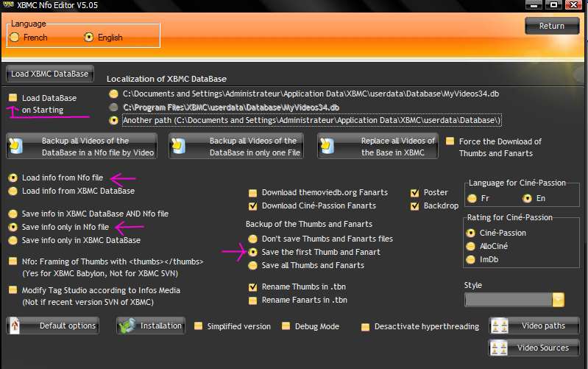This screenshot has width=588, height=369.
Task: Select Don't save Thumbs and Fanarts files
Action: click(x=253, y=239)
